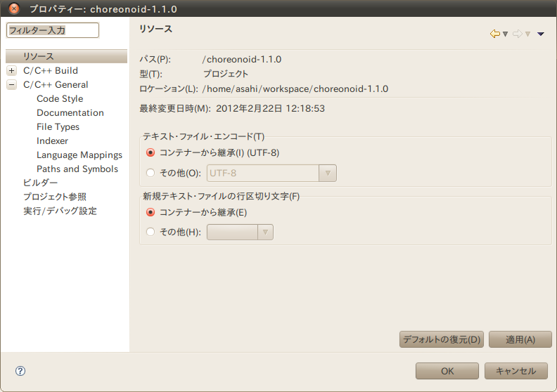Open the view menu triangle icon
The width and height of the screenshot is (557, 392).
point(540,34)
